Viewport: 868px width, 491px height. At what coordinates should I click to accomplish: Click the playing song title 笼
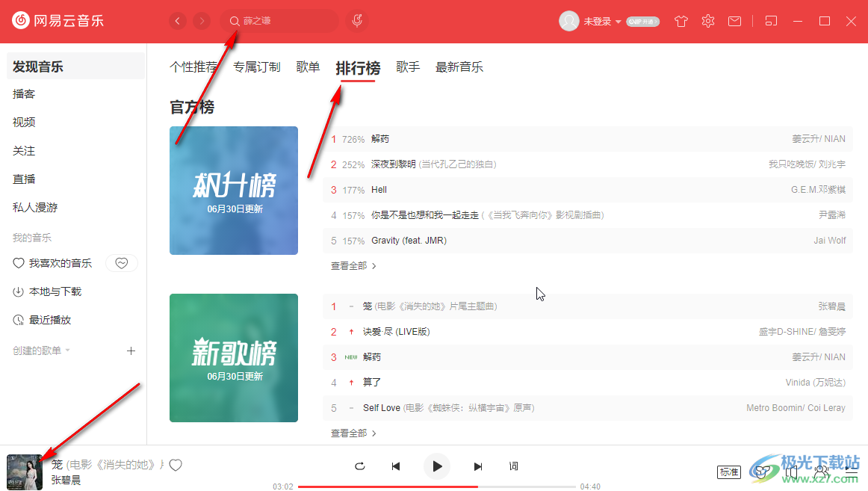57,465
